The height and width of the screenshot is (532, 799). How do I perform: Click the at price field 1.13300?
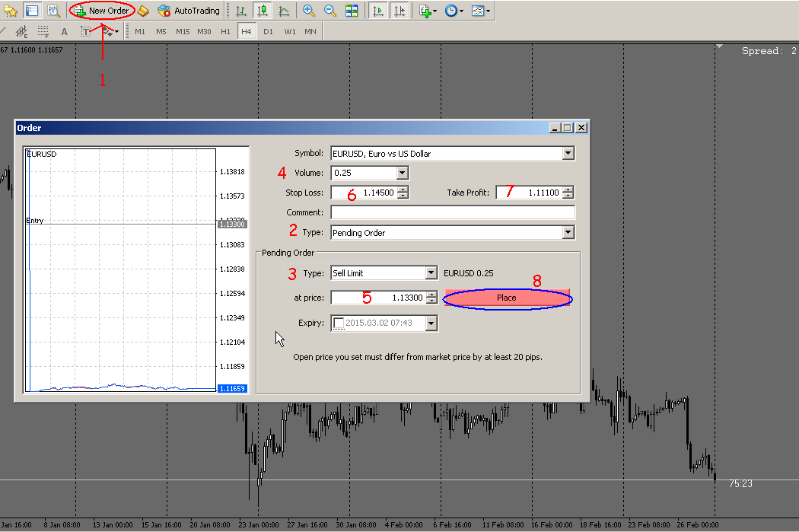pyautogui.click(x=378, y=298)
